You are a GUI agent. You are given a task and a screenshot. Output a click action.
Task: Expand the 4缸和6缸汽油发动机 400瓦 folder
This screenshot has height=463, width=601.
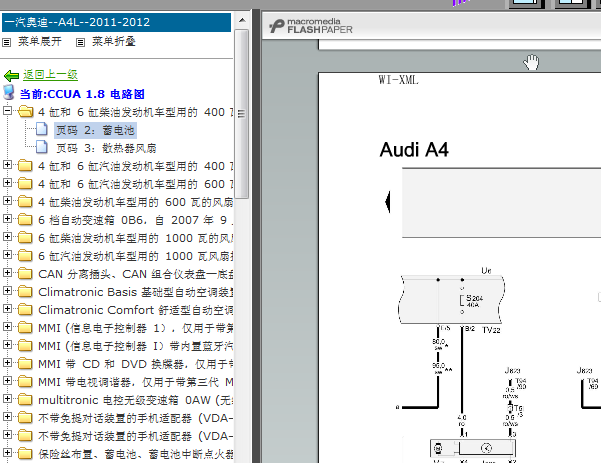[7, 165]
